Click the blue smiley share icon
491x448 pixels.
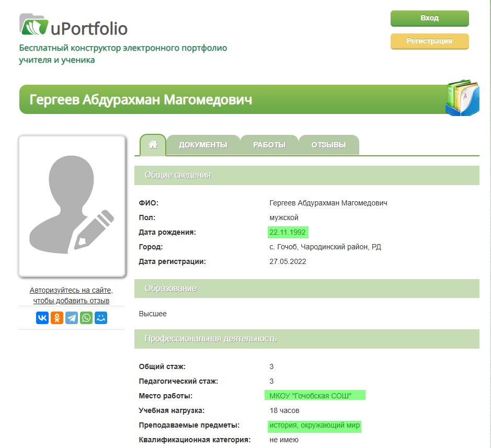pyautogui.click(x=101, y=317)
